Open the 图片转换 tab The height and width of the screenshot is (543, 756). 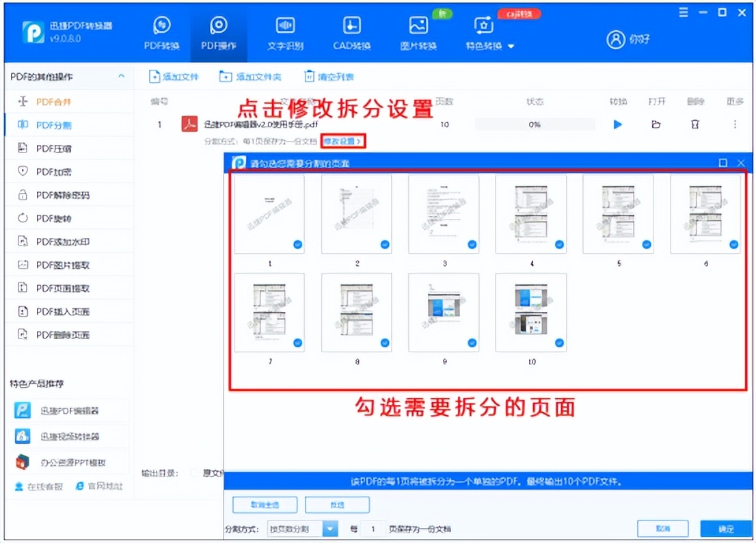click(x=418, y=34)
